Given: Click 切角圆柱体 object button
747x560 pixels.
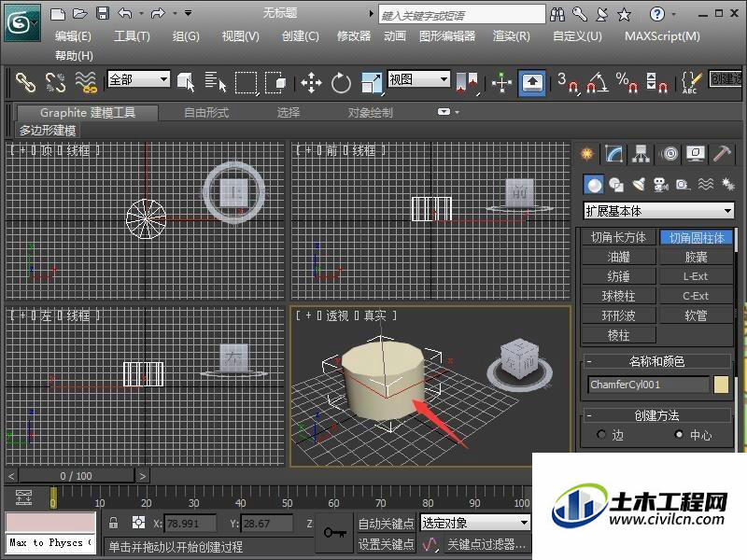Looking at the screenshot, I should [x=696, y=237].
